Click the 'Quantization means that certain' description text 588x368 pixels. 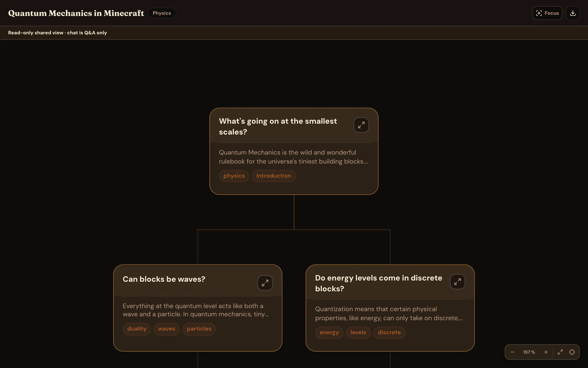[x=389, y=313]
